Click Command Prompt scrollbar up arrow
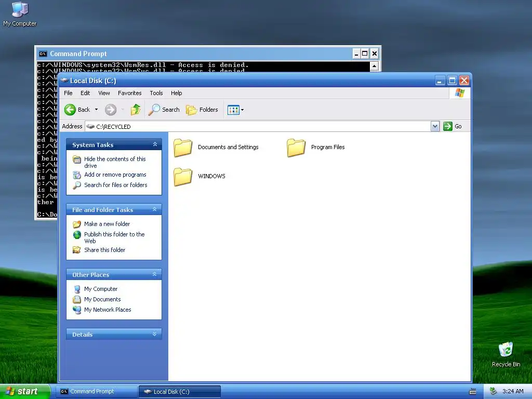Viewport: 532px width, 399px height. pos(374,66)
